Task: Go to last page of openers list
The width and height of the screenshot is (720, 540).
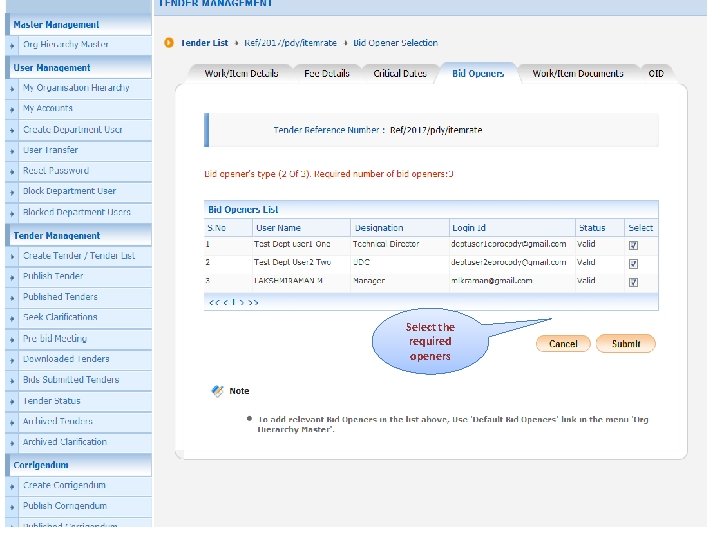Action: pyautogui.click(x=253, y=302)
